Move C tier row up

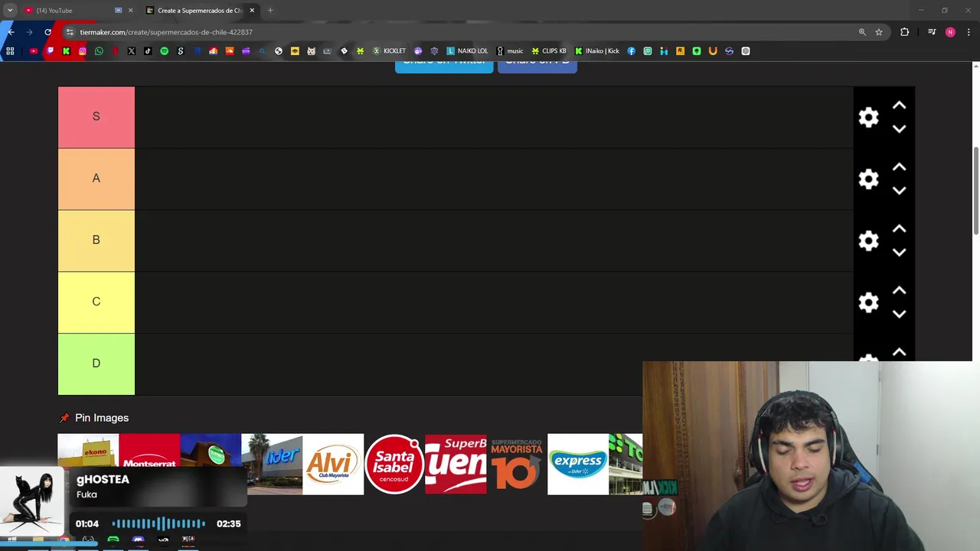coord(900,291)
